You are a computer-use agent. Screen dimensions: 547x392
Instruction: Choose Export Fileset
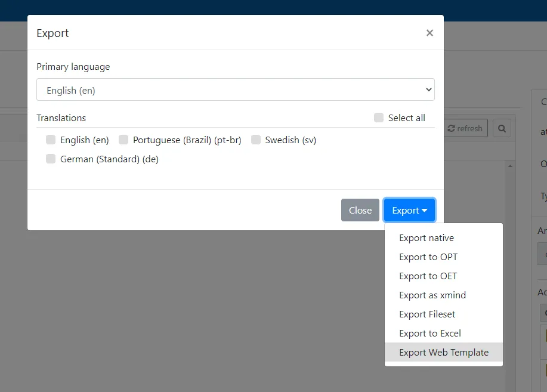(427, 314)
